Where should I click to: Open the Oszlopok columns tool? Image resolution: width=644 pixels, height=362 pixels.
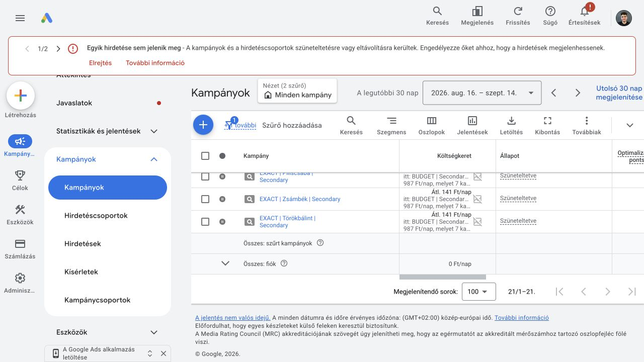432,125
